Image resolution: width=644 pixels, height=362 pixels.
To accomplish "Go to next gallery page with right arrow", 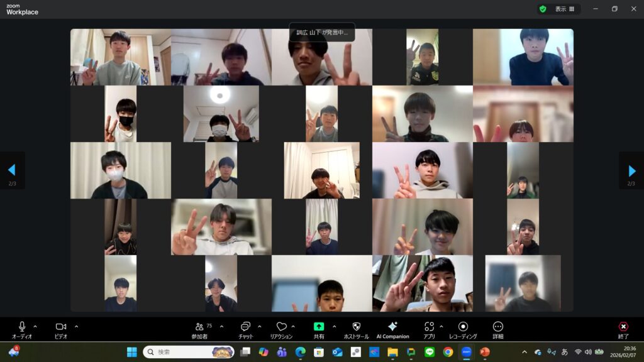I will click(x=631, y=170).
